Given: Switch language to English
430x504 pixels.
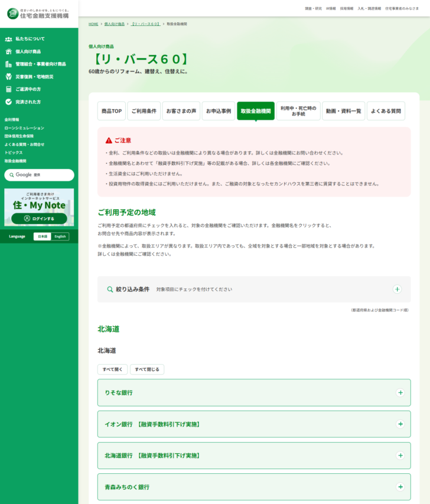Looking at the screenshot, I should pos(60,236).
